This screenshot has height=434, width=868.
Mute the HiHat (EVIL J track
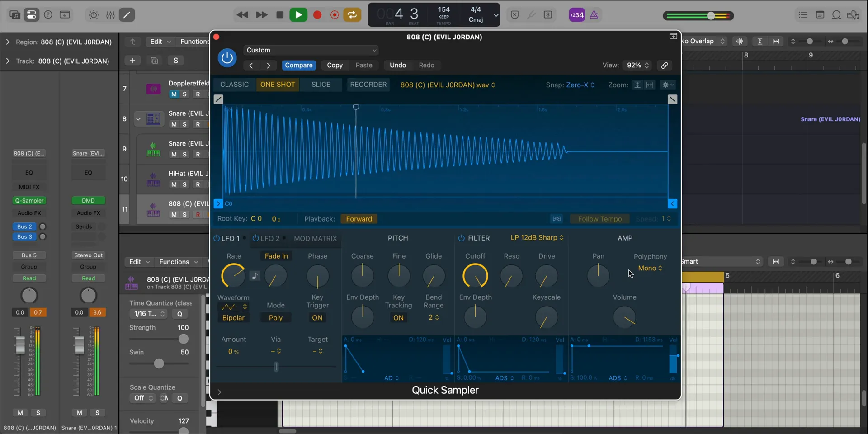tap(174, 184)
